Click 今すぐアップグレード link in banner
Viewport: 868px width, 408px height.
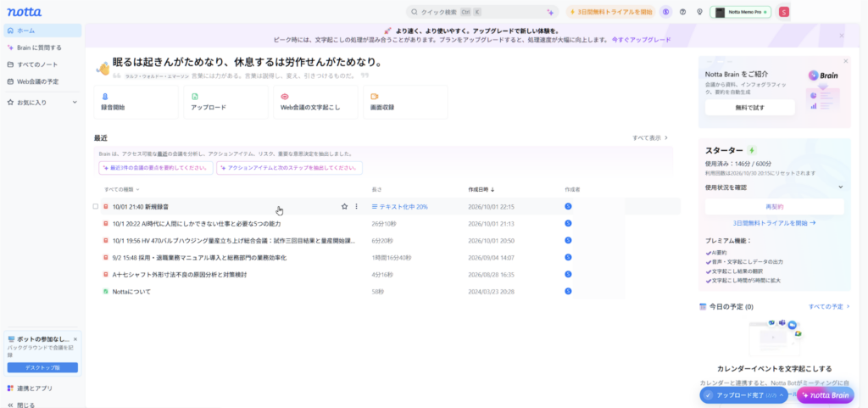(641, 40)
